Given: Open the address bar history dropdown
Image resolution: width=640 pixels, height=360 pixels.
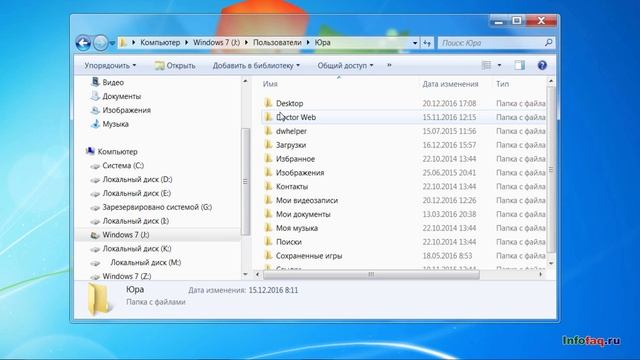Looking at the screenshot, I should [x=415, y=43].
